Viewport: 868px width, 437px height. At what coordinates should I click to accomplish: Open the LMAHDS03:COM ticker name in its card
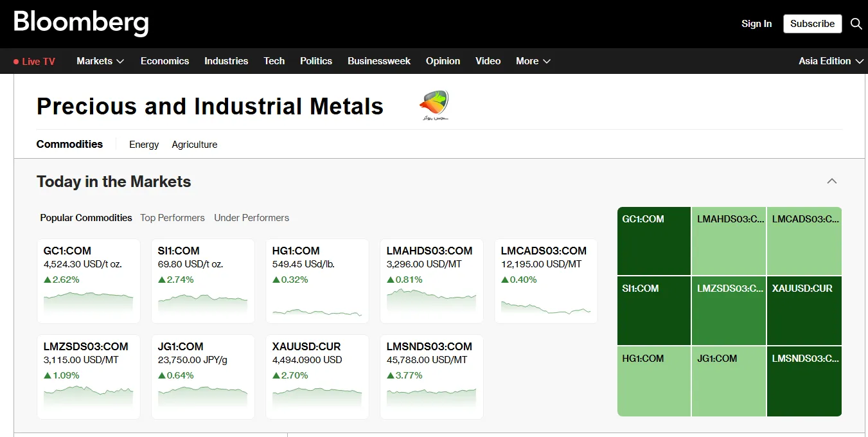[430, 251]
